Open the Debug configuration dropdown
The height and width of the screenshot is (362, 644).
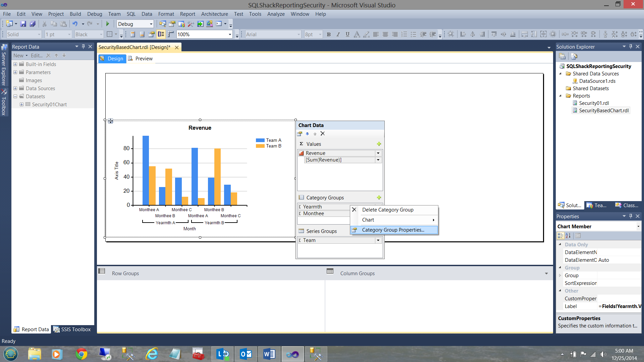(151, 24)
